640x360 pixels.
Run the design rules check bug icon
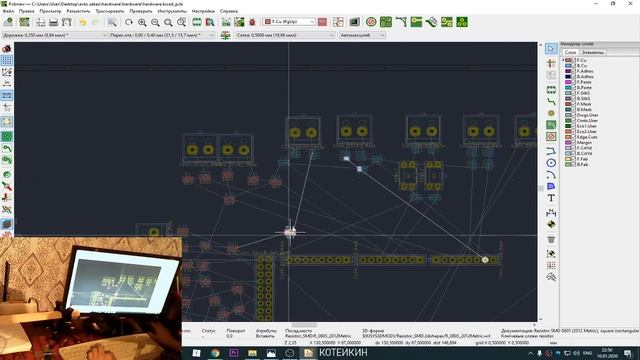[252, 22]
